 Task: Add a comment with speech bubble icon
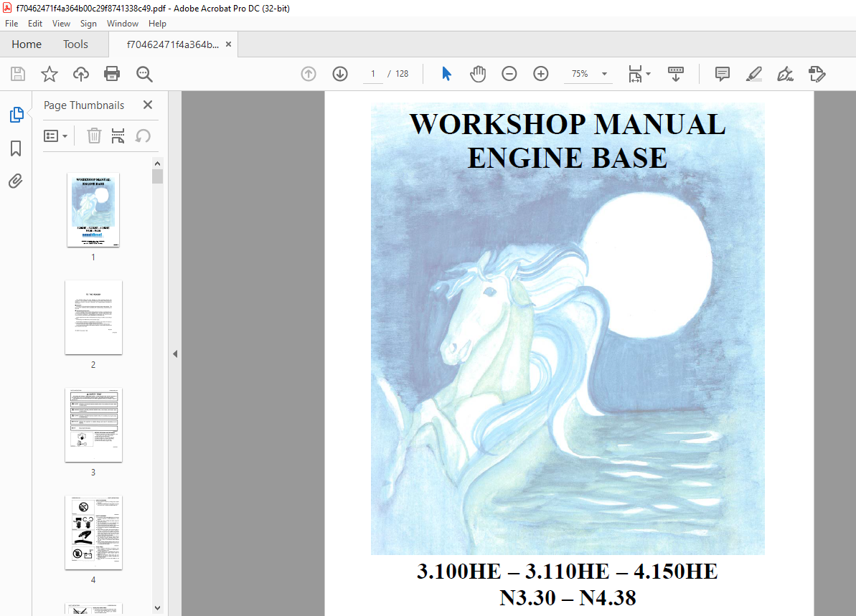(x=723, y=74)
